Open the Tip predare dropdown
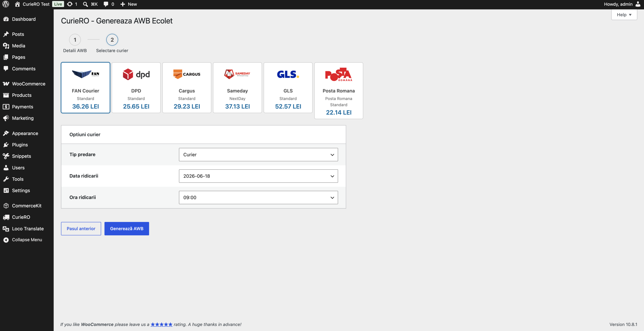644x331 pixels. [x=258, y=155]
